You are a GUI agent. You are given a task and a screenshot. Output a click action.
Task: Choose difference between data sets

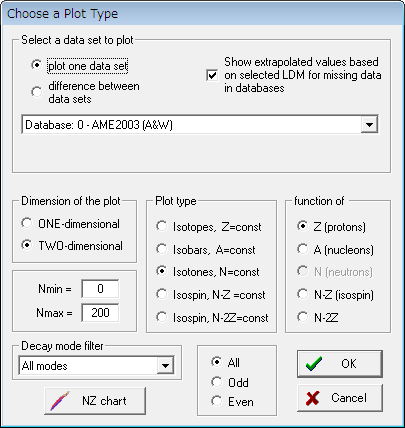coord(36,92)
